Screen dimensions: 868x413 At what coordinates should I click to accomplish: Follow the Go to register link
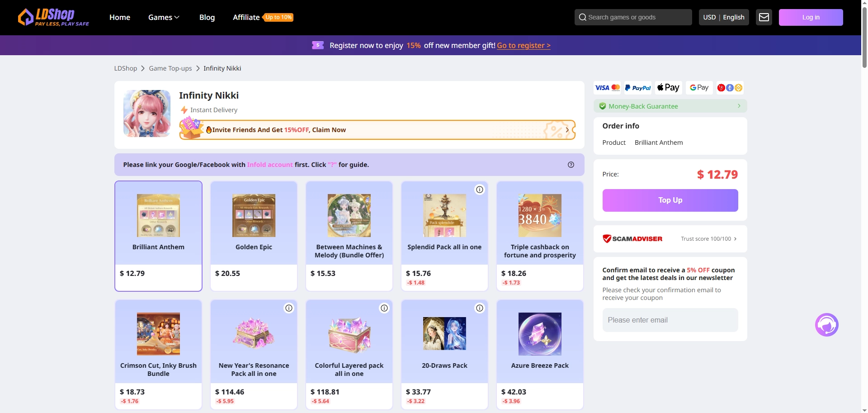524,45
